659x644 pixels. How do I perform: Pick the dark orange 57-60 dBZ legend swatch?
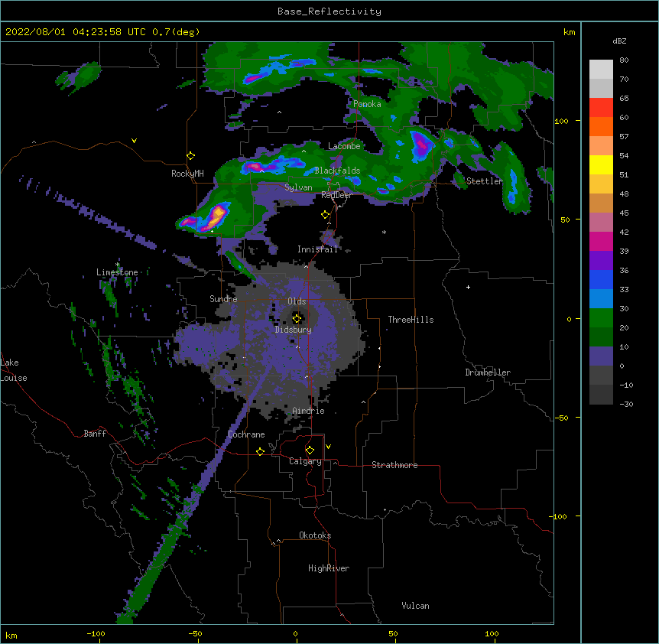point(601,126)
